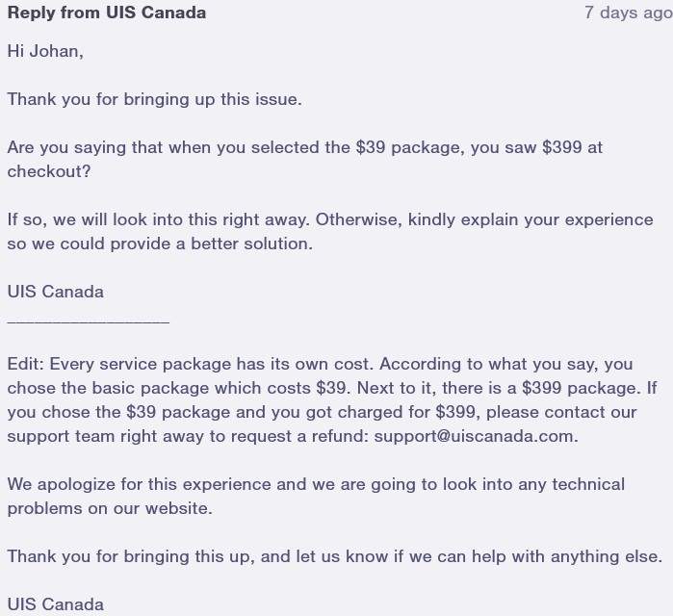The height and width of the screenshot is (616, 673).
Task: Click the 'Hi Johan,' greeting line
Action: click(x=45, y=51)
